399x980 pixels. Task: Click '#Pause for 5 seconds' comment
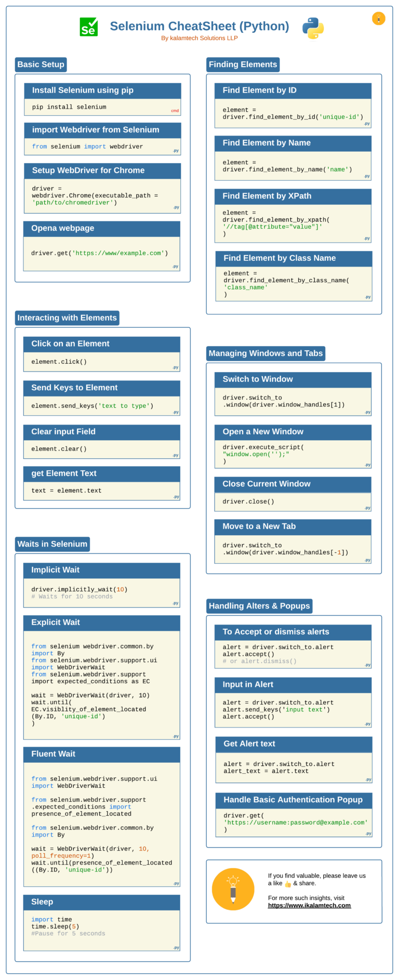click(x=68, y=934)
